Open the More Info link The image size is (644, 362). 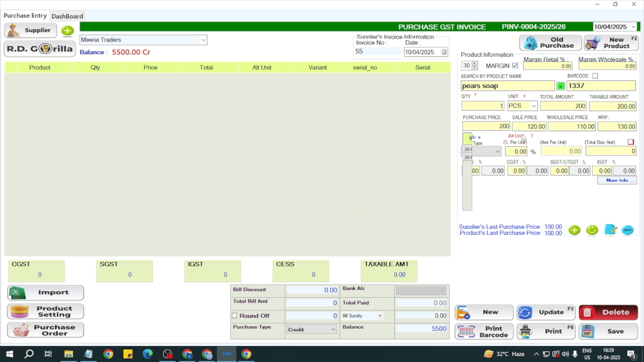617,180
